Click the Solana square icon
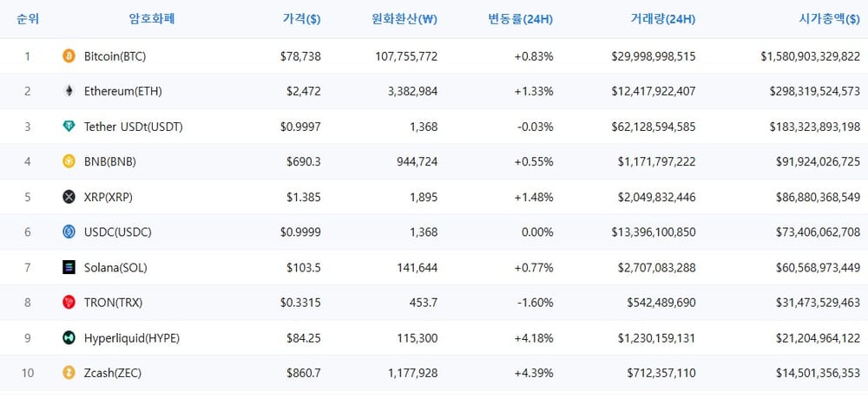 pyautogui.click(x=69, y=268)
